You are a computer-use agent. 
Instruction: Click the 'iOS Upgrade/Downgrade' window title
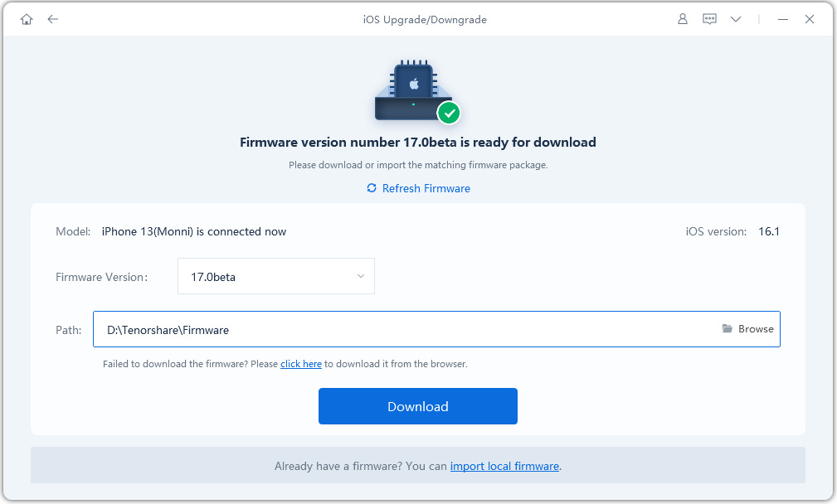tap(425, 20)
